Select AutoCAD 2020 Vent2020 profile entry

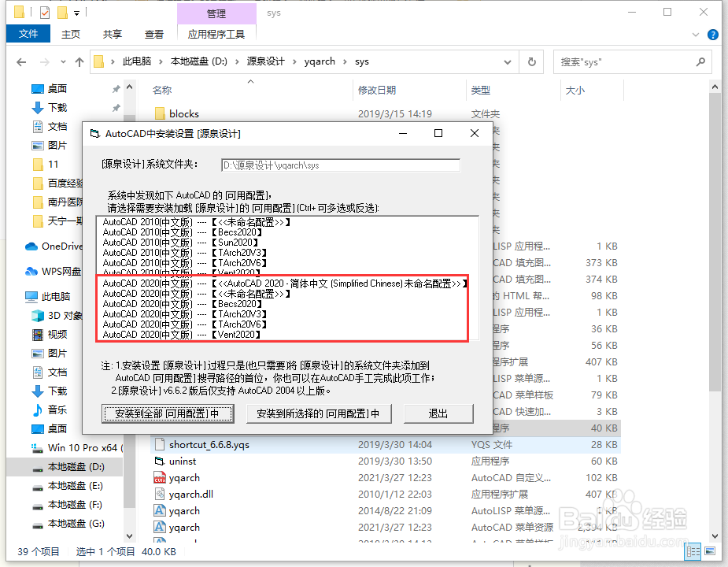coord(182,335)
